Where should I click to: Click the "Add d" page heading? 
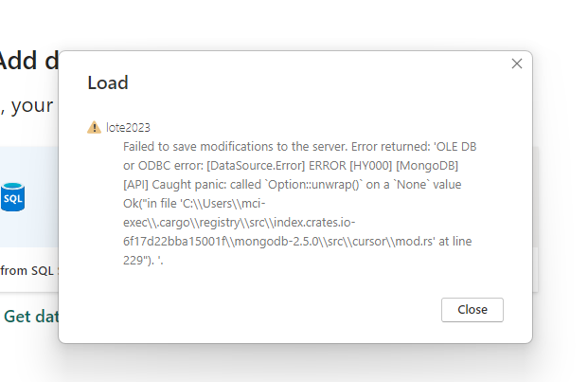[28, 61]
